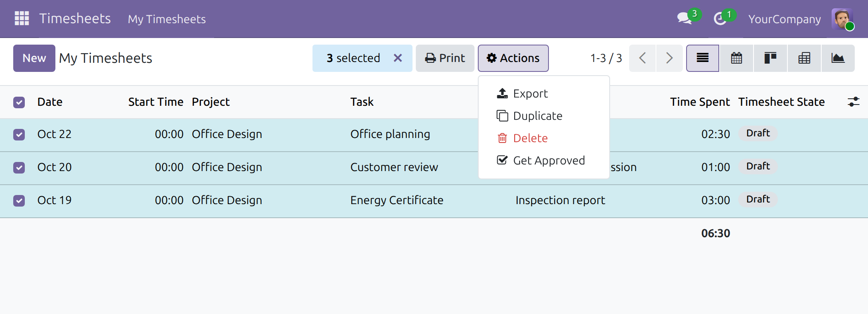Open the Print dropdown
The image size is (868, 314).
pos(445,58)
